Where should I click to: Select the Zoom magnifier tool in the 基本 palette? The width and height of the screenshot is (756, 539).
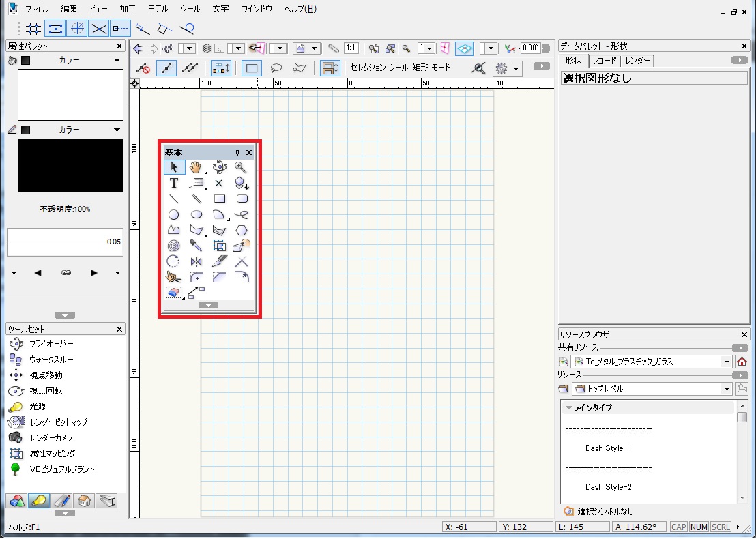(241, 167)
